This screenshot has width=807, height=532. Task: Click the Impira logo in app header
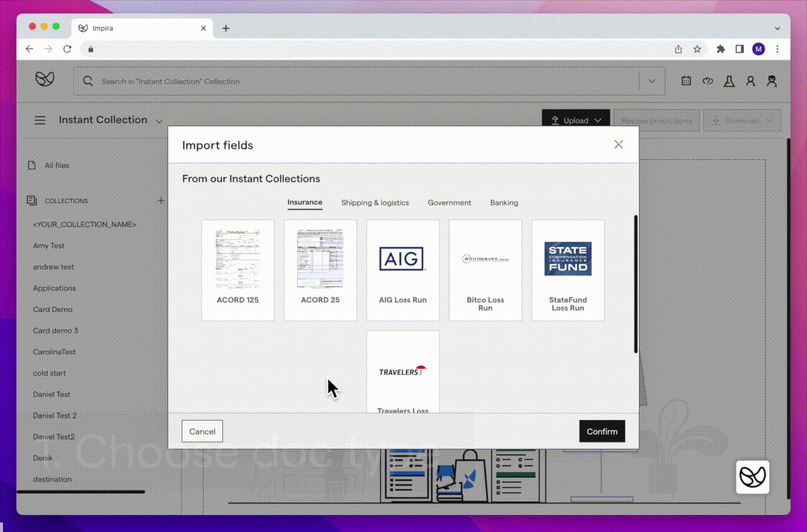pyautogui.click(x=45, y=79)
